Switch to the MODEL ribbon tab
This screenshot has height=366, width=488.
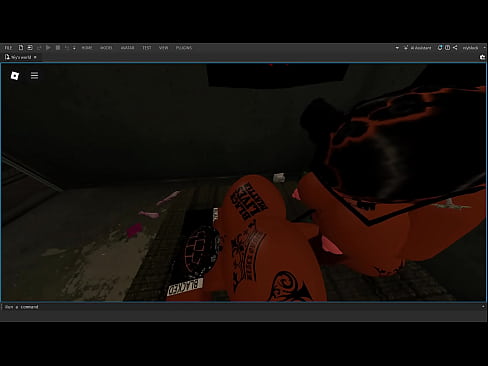click(x=106, y=48)
